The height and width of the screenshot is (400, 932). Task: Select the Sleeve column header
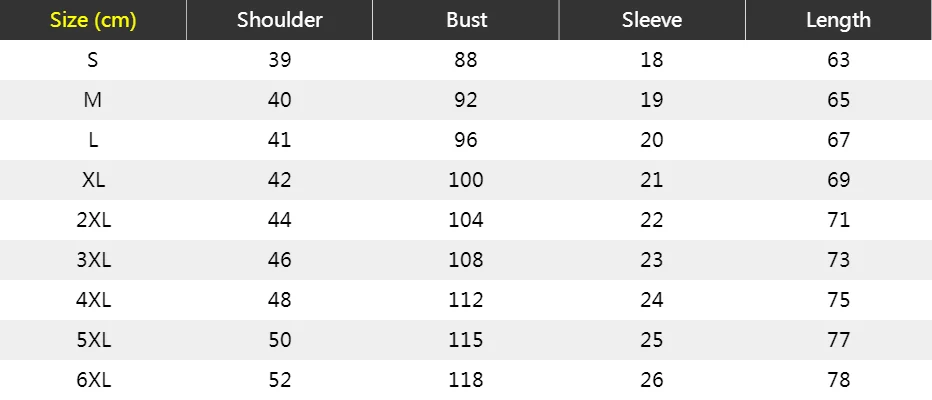click(x=652, y=20)
